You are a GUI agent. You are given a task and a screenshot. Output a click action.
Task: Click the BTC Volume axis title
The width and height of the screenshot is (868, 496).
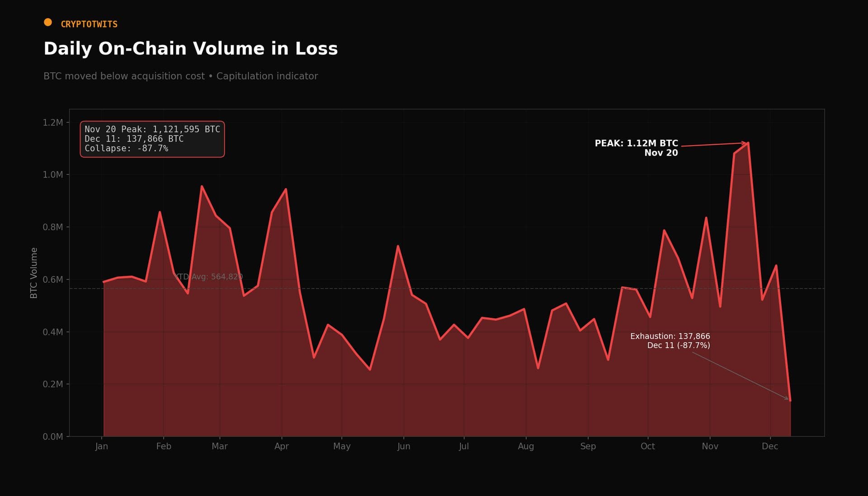tap(34, 273)
